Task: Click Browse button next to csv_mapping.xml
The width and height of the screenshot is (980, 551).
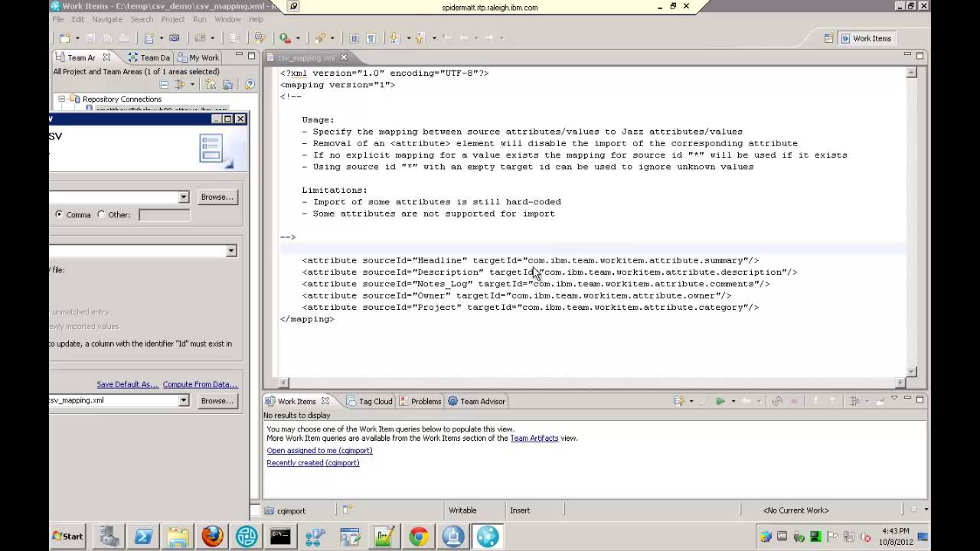Action: pos(217,400)
